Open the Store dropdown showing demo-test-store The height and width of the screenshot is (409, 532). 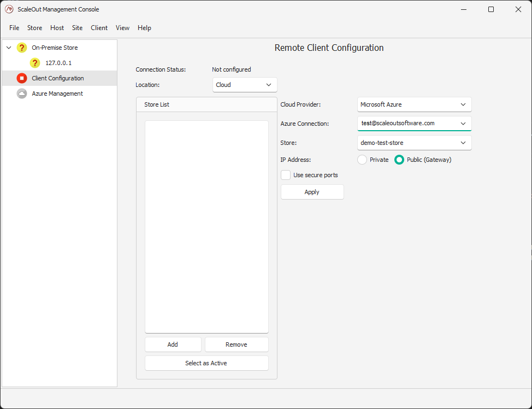414,143
